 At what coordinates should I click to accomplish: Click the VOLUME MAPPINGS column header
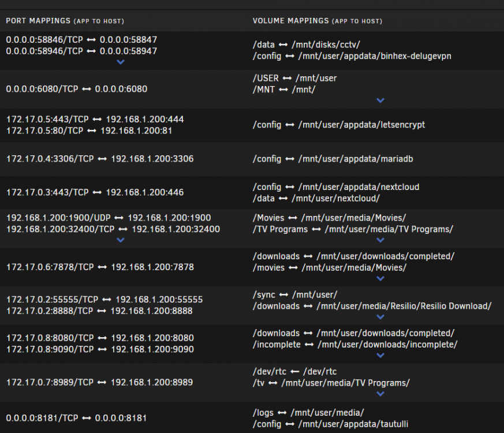[x=318, y=21]
